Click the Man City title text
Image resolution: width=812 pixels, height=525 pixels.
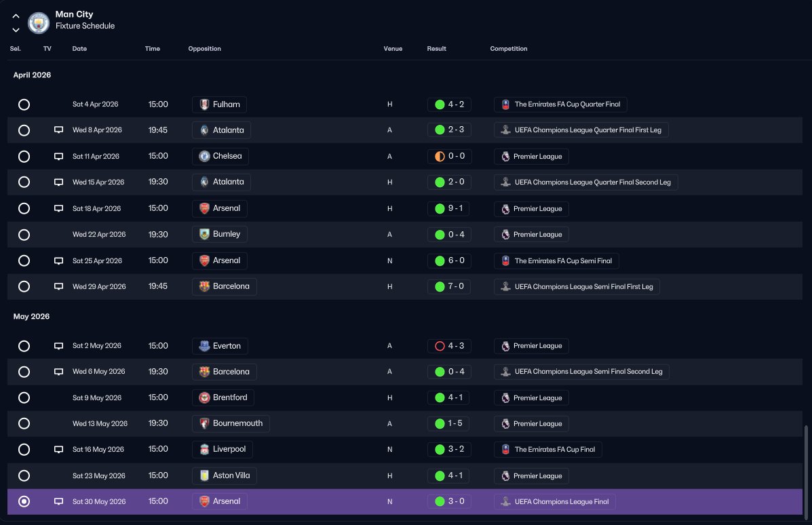pos(74,14)
